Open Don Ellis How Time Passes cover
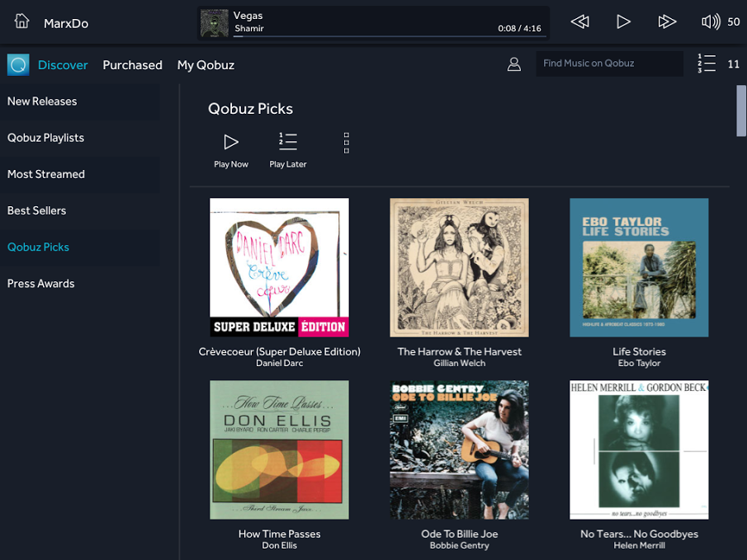This screenshot has width=747, height=560. tap(279, 449)
